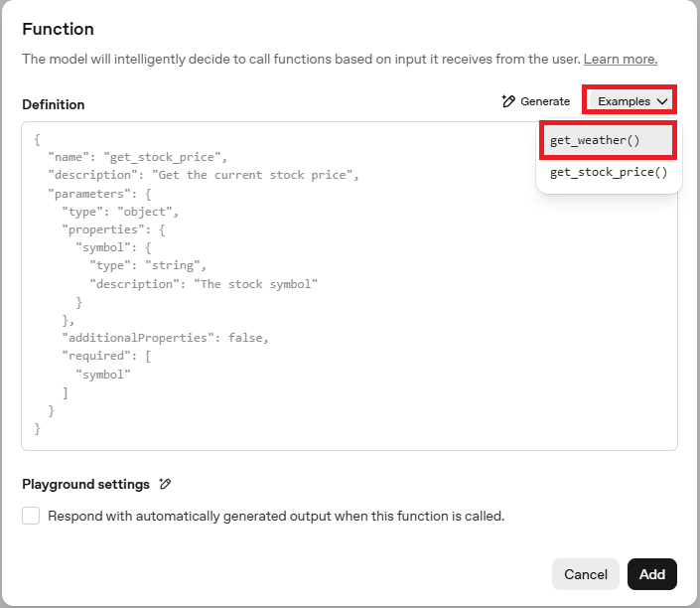
Task: Click the "description": "Get the current stock price" line
Action: (x=204, y=175)
